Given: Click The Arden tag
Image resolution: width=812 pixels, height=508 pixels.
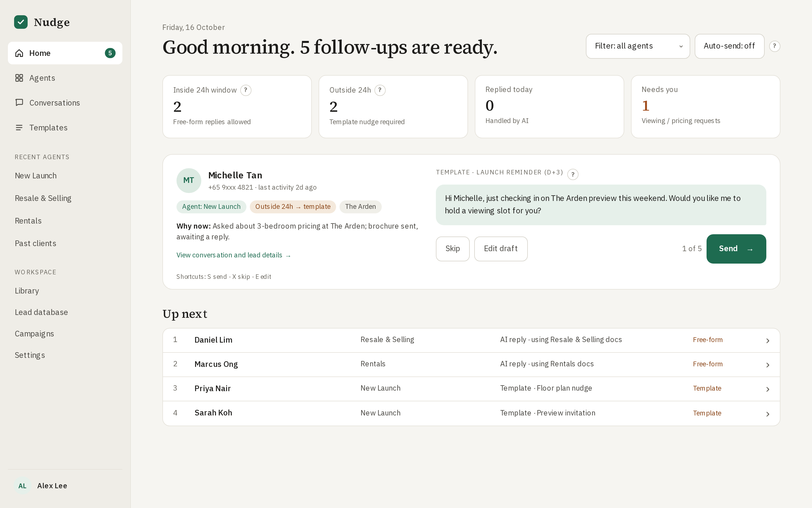Looking at the screenshot, I should pos(360,207).
